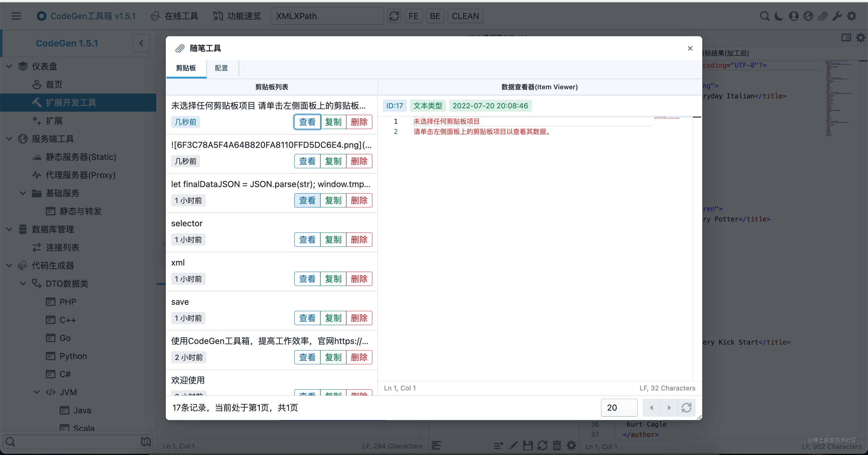The image size is (868, 455).
Task: Open the user account icon top right
Action: (794, 16)
